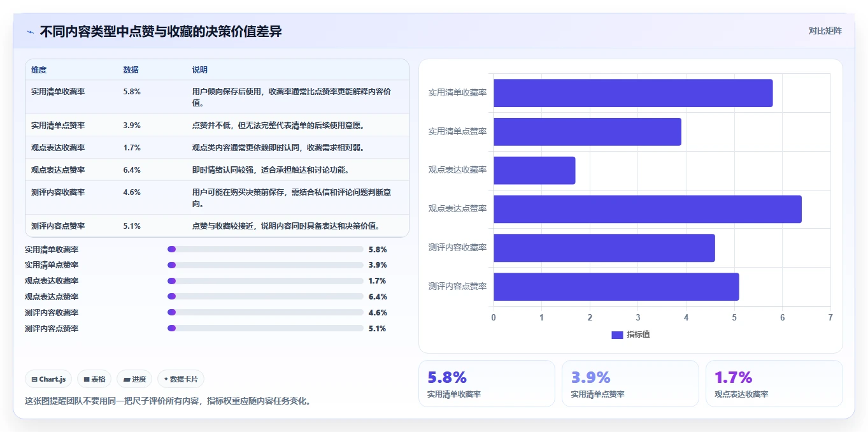Select the 测评内容点赞率 table row label
The image size is (868, 432).
[58, 226]
